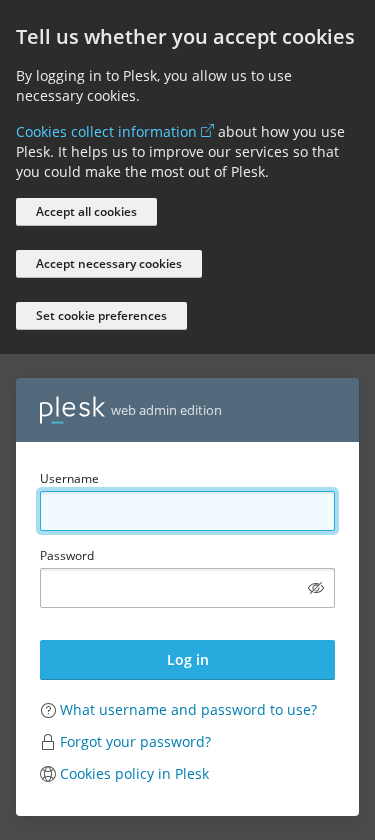Click the Plesk logo in the header
375x840 pixels.
[72, 410]
